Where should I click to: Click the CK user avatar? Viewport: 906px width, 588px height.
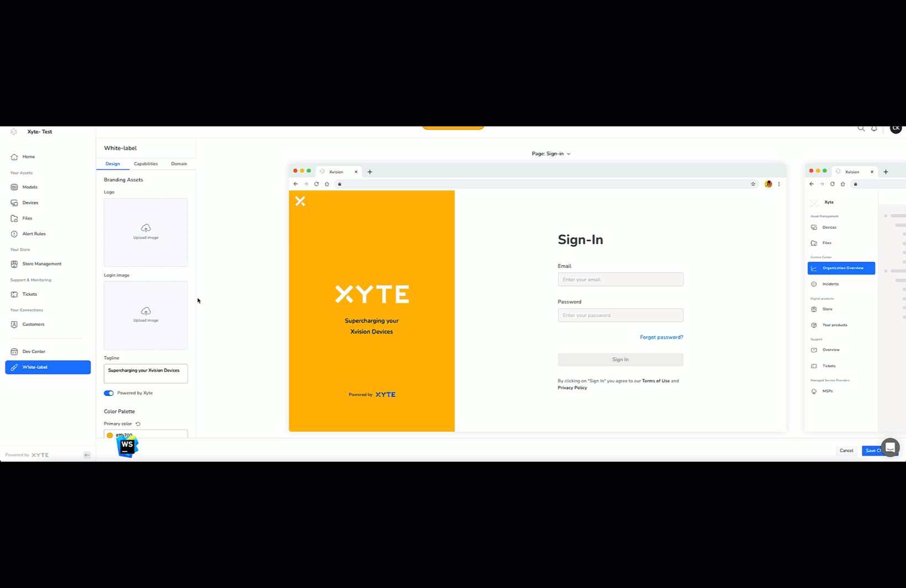896,128
